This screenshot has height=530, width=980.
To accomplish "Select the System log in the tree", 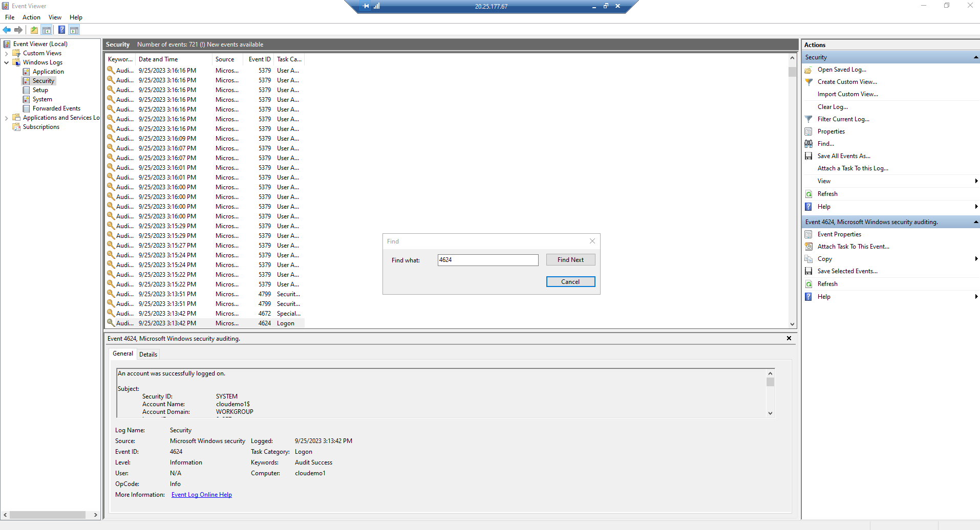I will pyautogui.click(x=42, y=99).
